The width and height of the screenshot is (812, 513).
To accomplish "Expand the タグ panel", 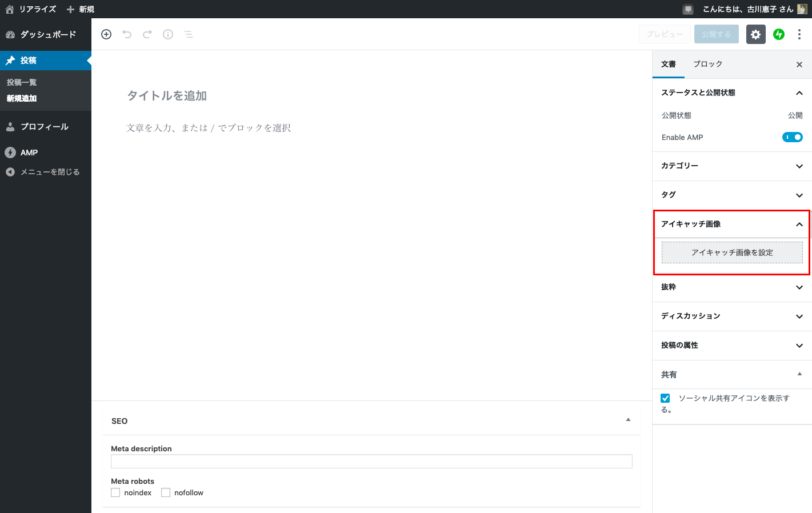I will coord(732,195).
